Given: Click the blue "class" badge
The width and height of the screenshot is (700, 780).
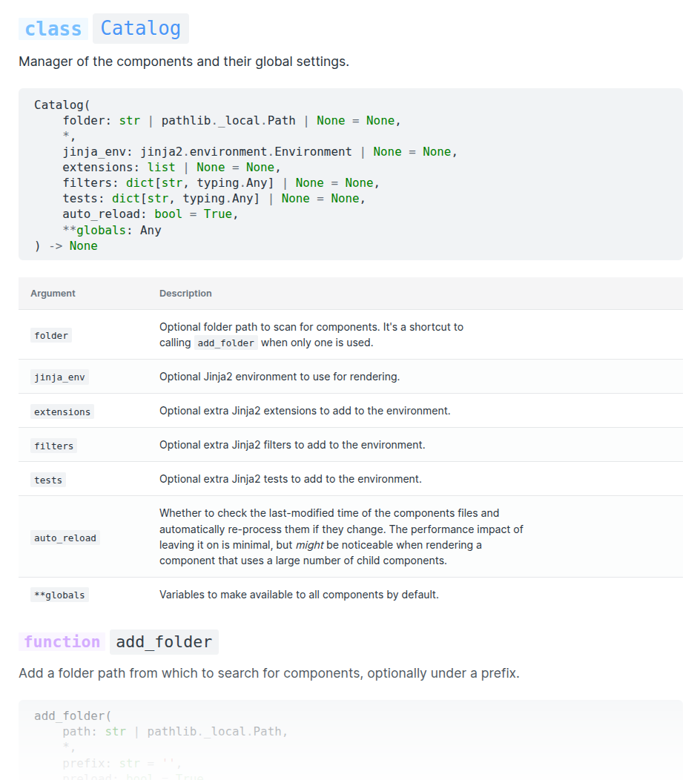Looking at the screenshot, I should click(53, 29).
